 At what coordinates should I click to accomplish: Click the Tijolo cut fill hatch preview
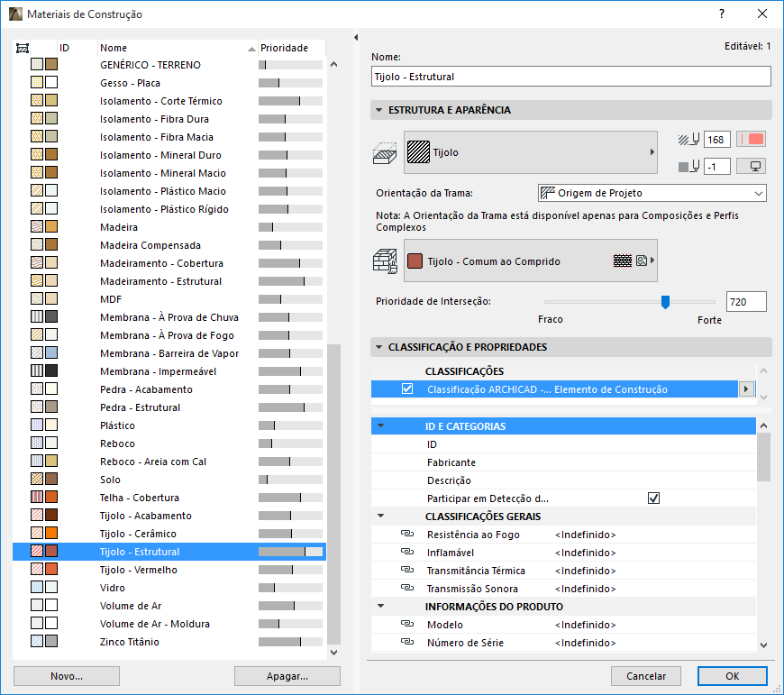(x=418, y=152)
